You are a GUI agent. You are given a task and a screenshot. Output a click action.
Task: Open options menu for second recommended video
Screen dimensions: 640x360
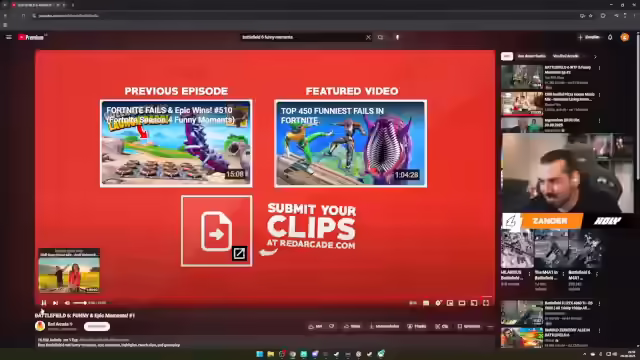coord(599,95)
